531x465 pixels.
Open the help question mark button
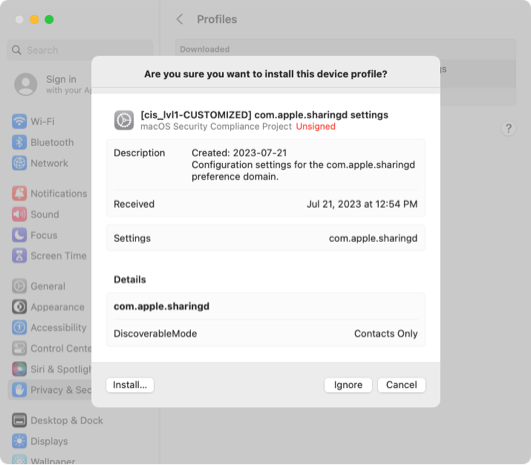[508, 128]
